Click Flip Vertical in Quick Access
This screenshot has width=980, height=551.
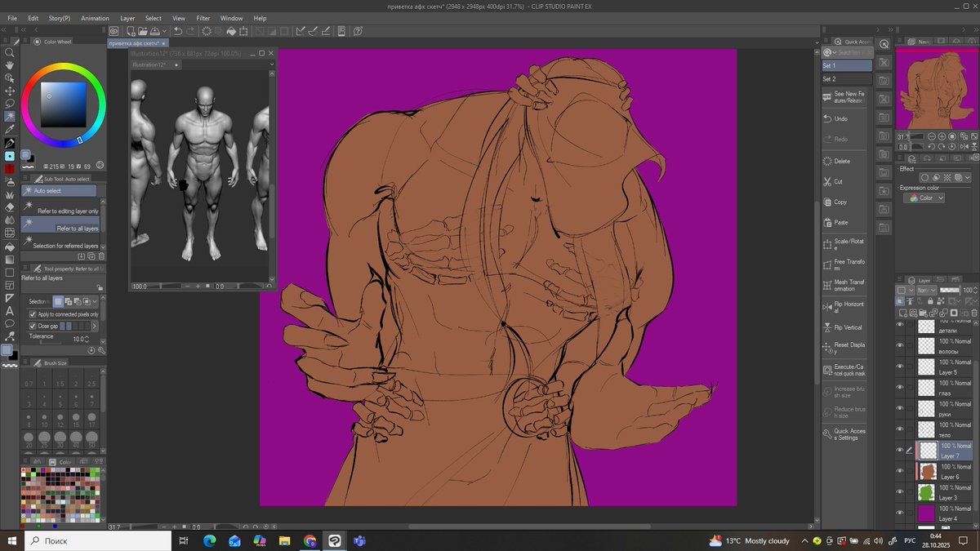pyautogui.click(x=845, y=327)
